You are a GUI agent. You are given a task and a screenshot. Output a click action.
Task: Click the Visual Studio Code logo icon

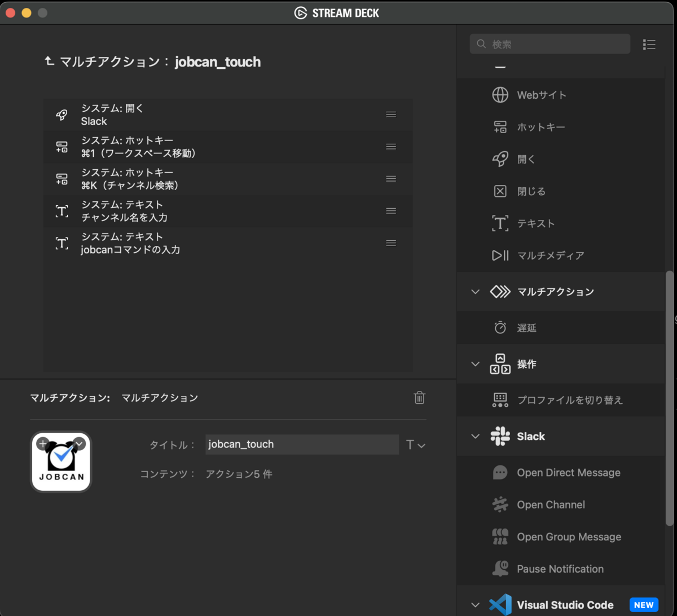click(500, 605)
